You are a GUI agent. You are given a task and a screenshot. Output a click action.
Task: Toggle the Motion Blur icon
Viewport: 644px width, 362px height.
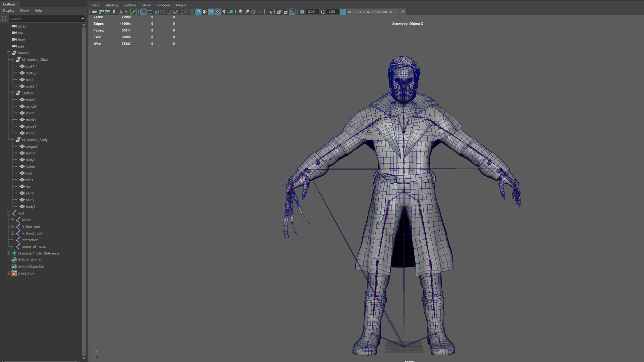click(247, 12)
